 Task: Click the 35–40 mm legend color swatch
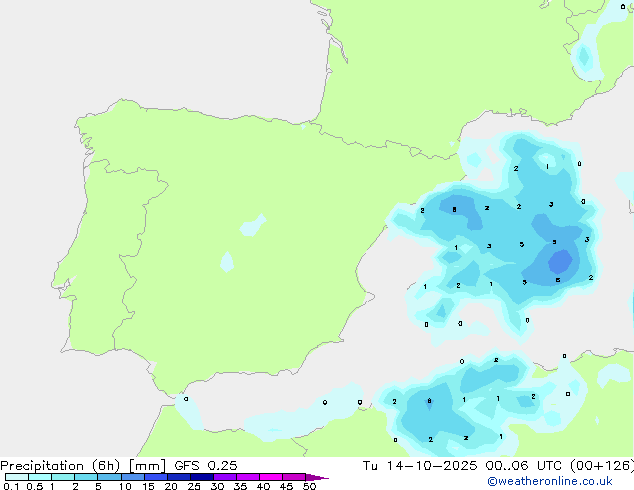(x=248, y=477)
